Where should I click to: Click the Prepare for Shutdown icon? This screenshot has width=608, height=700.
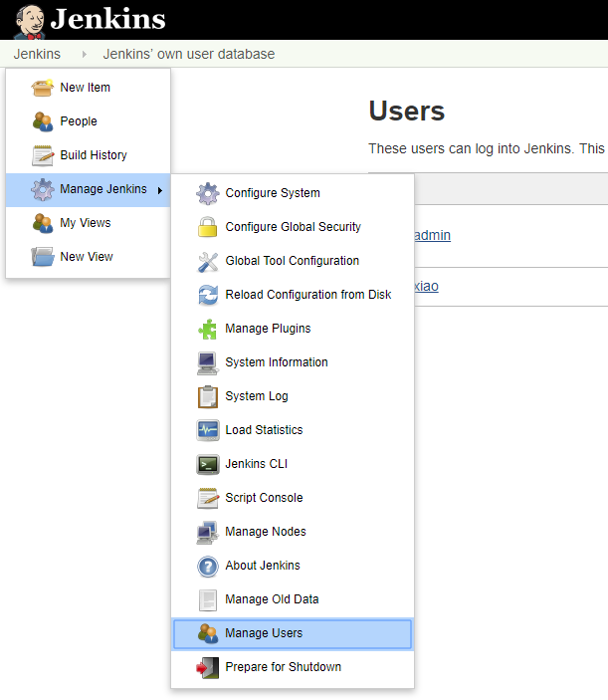[x=207, y=667]
